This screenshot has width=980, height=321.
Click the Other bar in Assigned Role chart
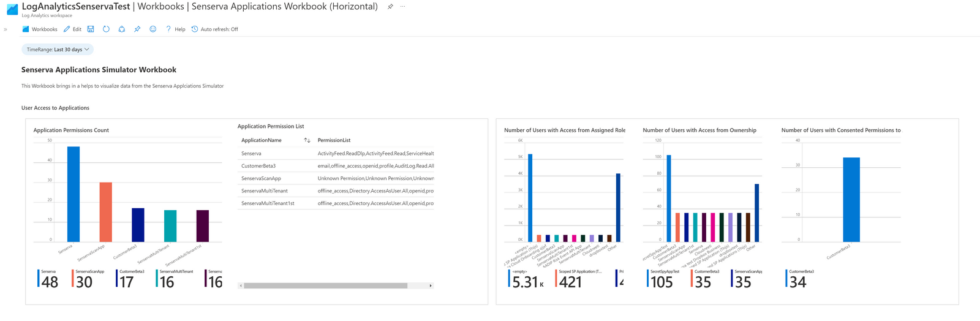(618, 208)
